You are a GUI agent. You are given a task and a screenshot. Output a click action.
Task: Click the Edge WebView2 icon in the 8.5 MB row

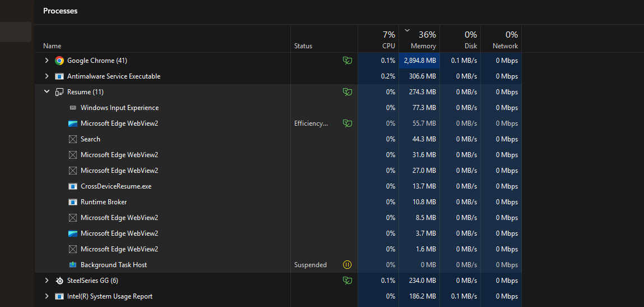coord(73,218)
